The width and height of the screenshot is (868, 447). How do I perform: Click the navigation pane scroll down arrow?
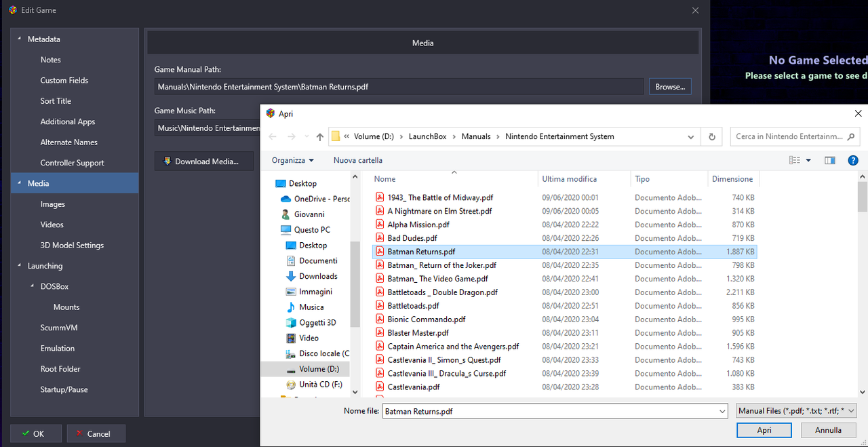[x=355, y=391]
